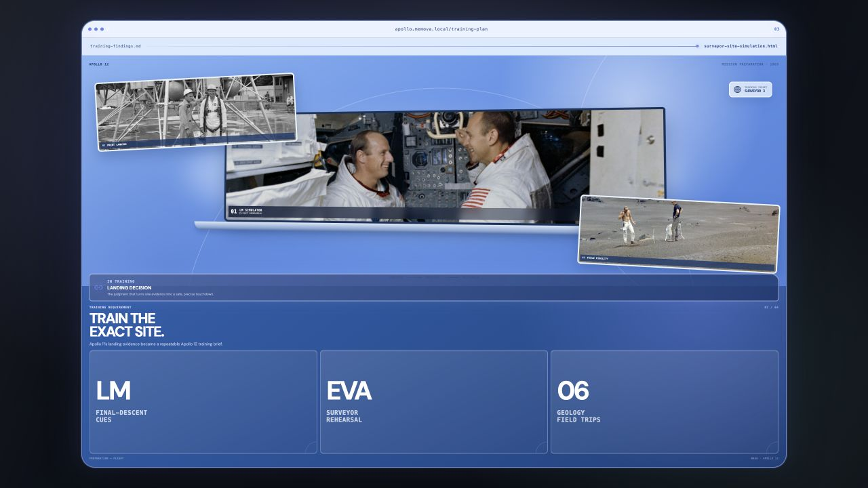Click the Landing Decision in-training banner
Image resolution: width=868 pixels, height=488 pixels.
point(434,287)
